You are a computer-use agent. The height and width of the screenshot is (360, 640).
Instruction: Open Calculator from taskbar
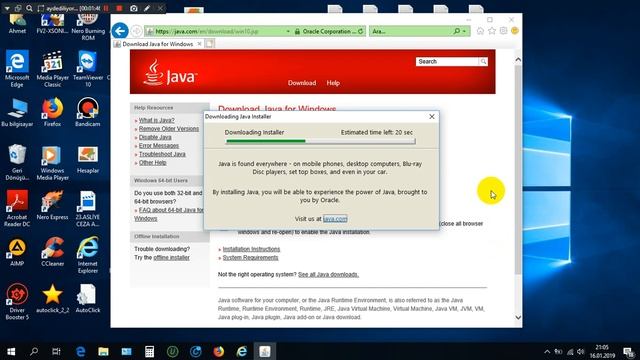point(149,351)
